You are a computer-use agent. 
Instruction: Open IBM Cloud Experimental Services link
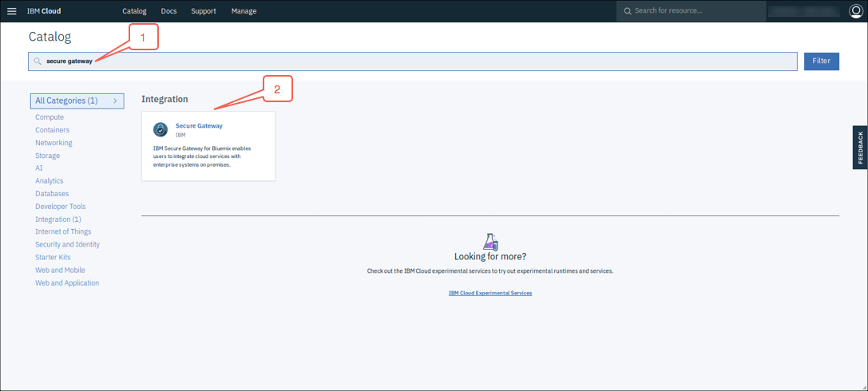click(490, 293)
